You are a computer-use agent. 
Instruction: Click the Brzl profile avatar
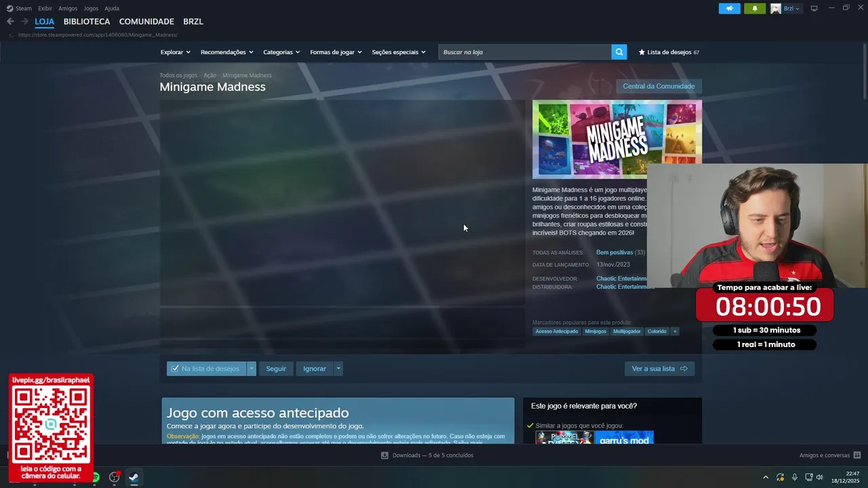(x=776, y=9)
